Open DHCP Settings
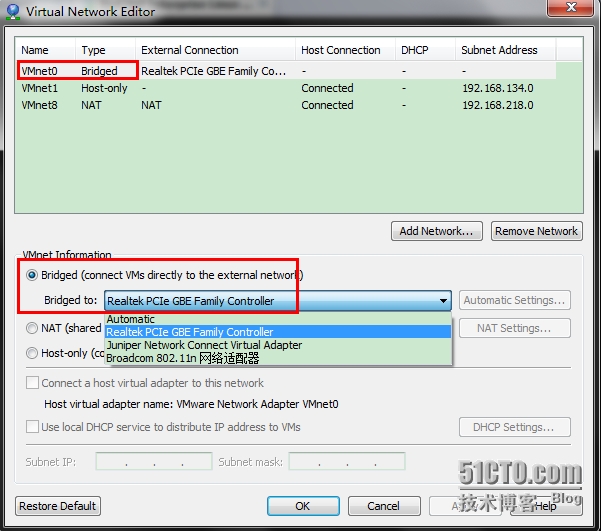601x531 pixels. coord(515,427)
